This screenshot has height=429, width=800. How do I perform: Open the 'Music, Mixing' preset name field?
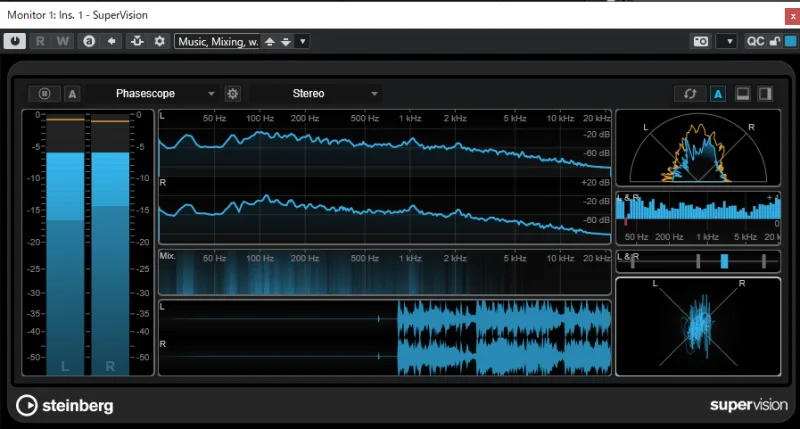point(217,41)
